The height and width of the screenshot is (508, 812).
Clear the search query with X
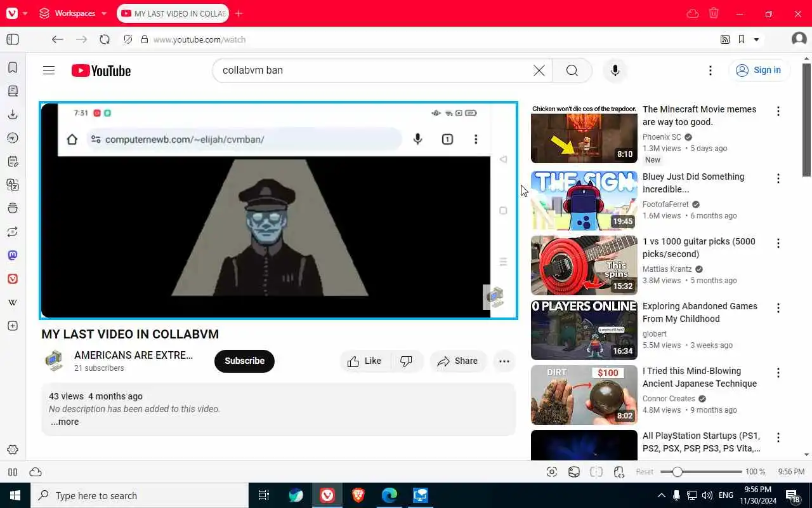click(x=539, y=70)
